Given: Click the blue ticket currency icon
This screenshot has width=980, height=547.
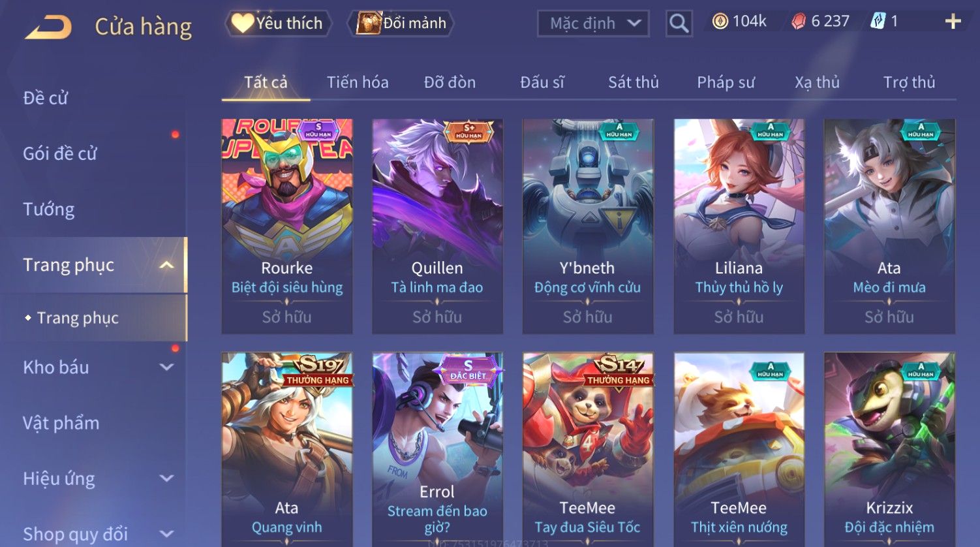Looking at the screenshot, I should click(878, 22).
